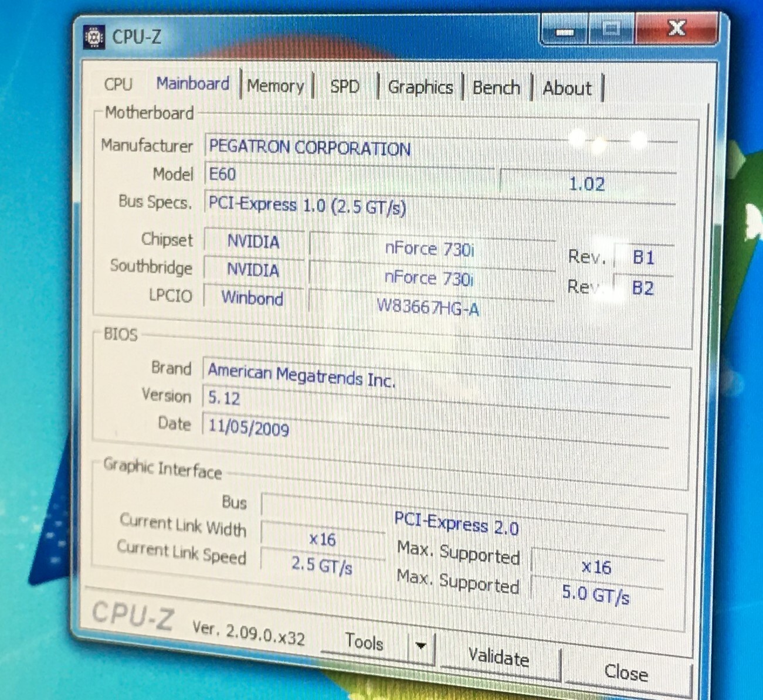Click the southbridge nForce 730i model field
This screenshot has width=763, height=700.
[431, 278]
